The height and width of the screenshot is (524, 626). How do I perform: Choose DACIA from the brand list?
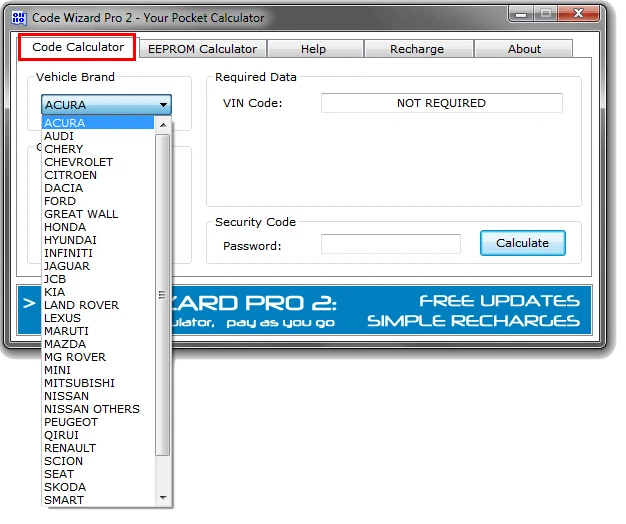(x=98, y=188)
